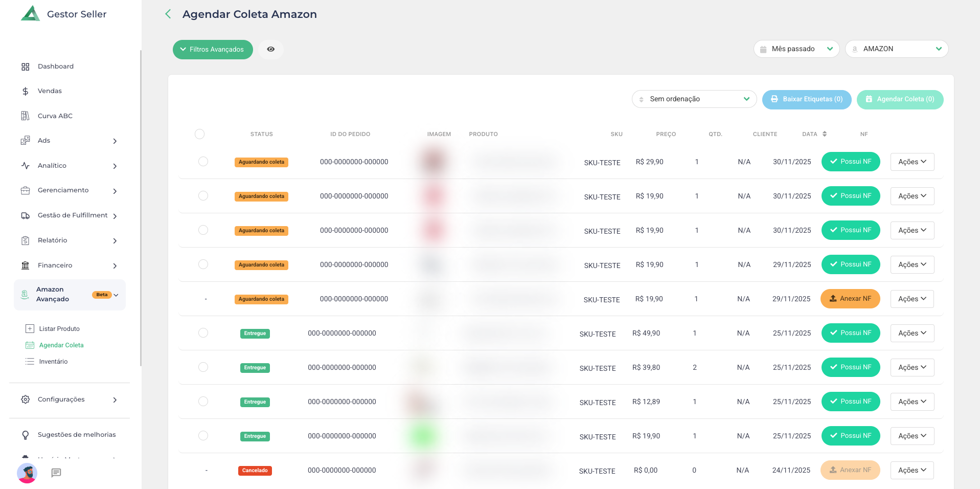Open the chat message icon at bottom
The image size is (980, 489).
click(56, 473)
